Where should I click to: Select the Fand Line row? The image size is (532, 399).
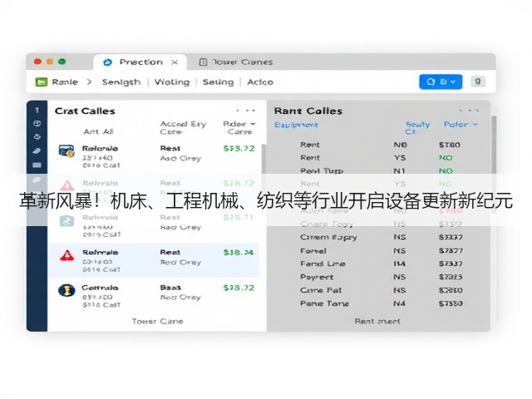click(x=380, y=264)
